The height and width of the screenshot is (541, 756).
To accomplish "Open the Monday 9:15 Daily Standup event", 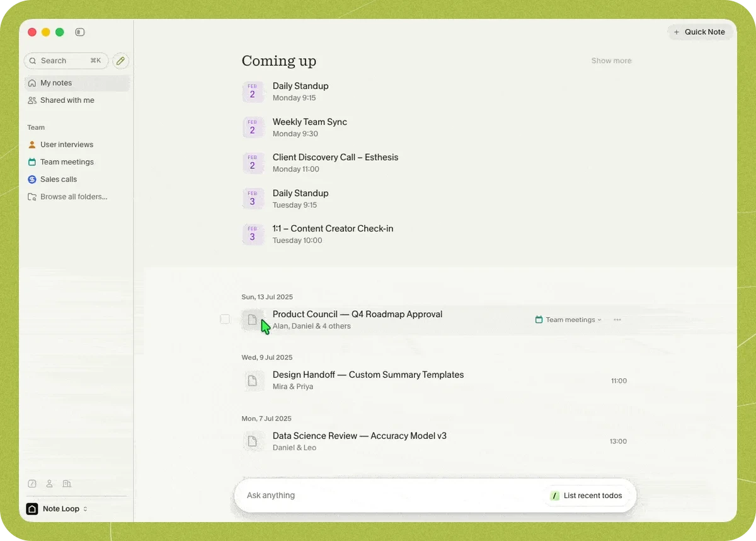I will [x=301, y=91].
